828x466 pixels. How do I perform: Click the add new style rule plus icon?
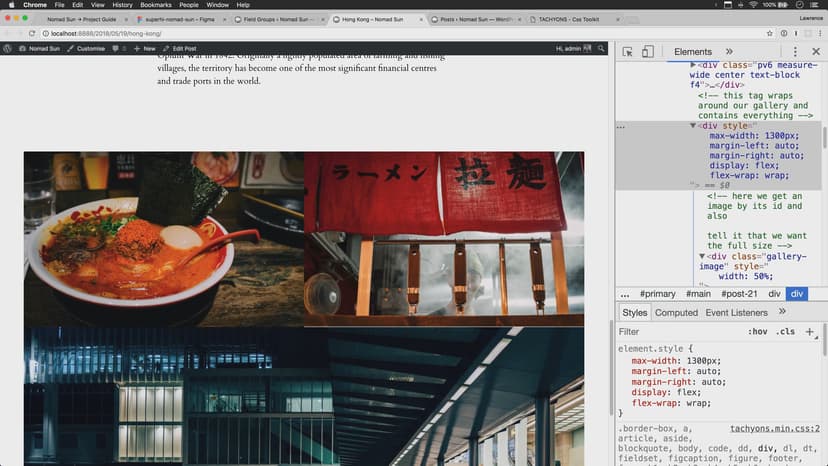810,332
